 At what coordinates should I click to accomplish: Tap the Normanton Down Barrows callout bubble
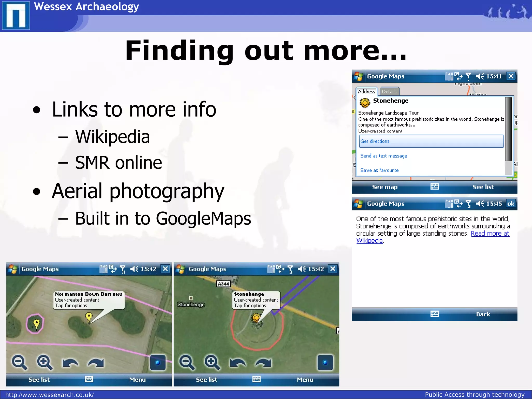pyautogui.click(x=88, y=300)
